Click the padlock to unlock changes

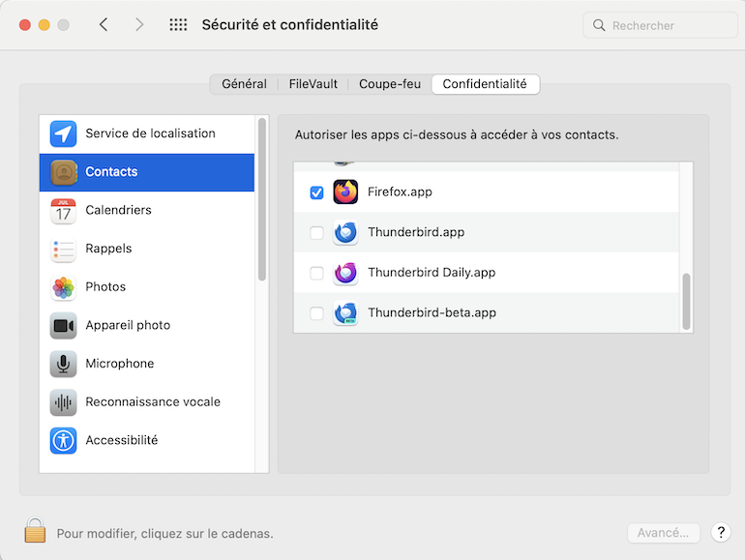click(x=35, y=531)
